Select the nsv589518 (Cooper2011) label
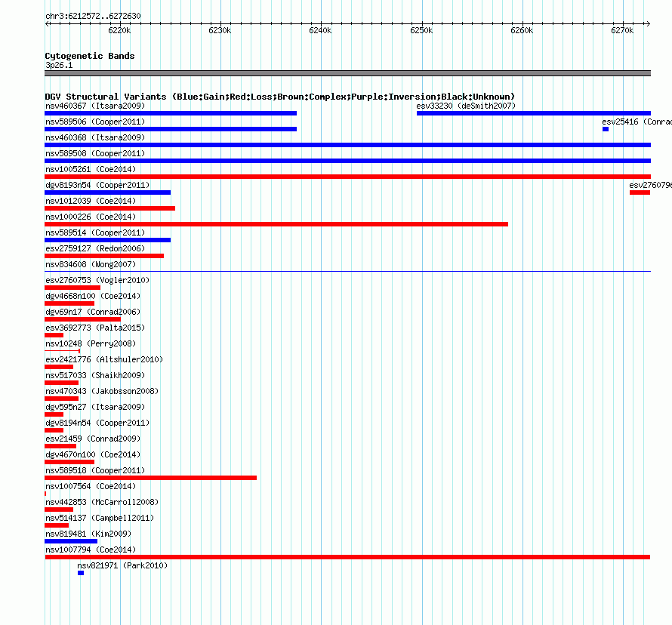This screenshot has width=672, height=625. tap(95, 470)
